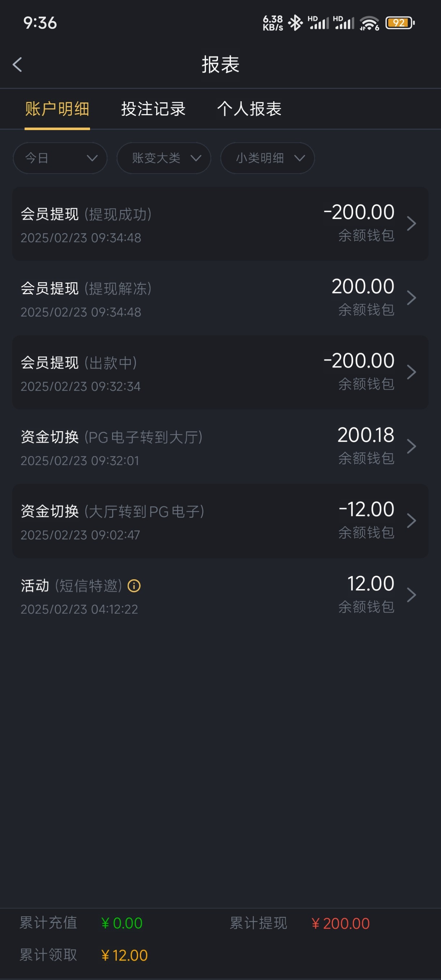
Task: Expand the 账变大类 category dropdown
Action: (x=164, y=158)
